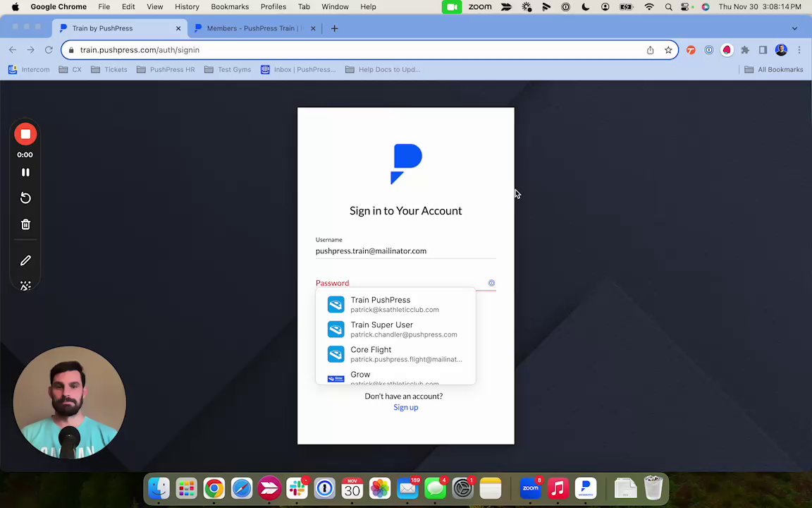Open the Intercom bookmark
This screenshot has height=508, width=812.
coord(29,69)
